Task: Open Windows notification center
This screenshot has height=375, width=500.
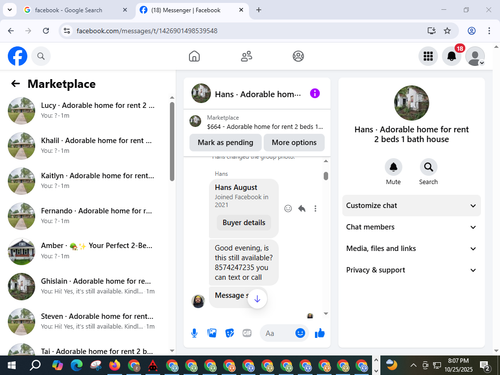Action: click(485, 365)
